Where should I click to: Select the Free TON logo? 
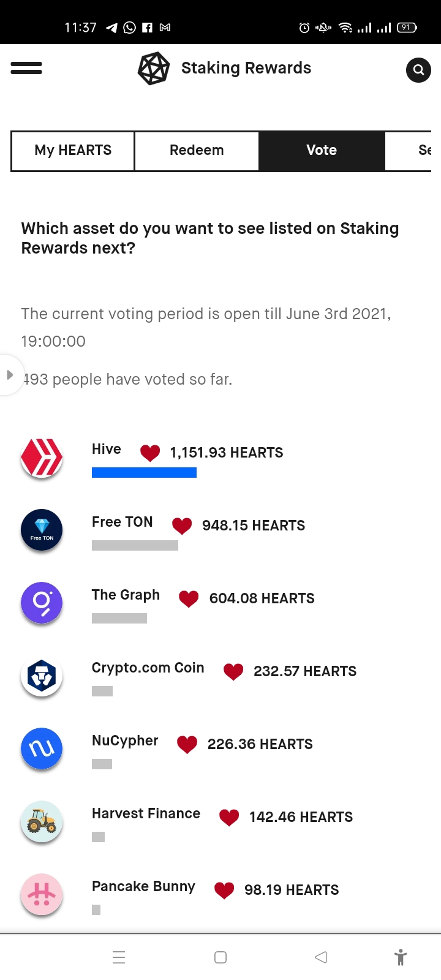click(42, 530)
